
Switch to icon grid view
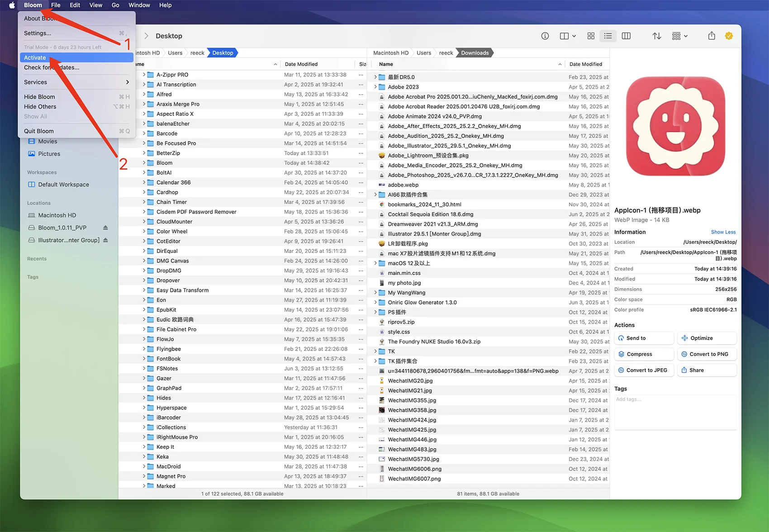(x=591, y=36)
